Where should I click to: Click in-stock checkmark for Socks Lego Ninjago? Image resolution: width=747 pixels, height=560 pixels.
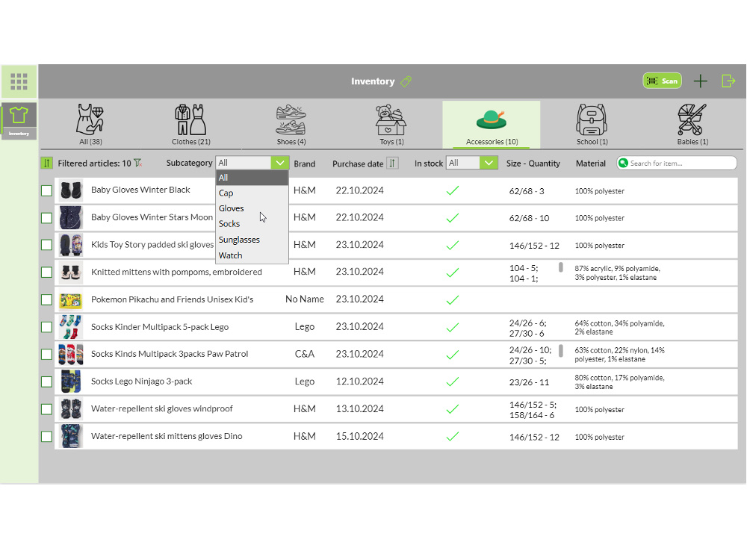point(453,382)
